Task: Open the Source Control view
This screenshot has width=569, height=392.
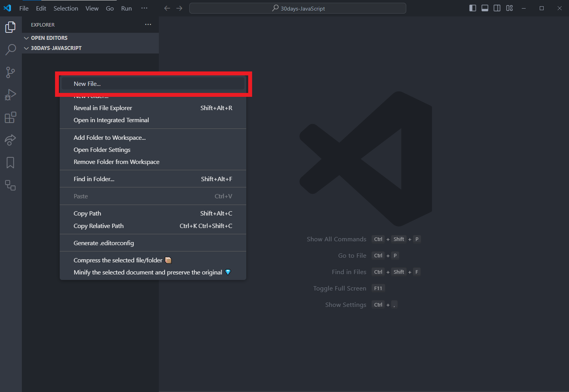Action: click(x=11, y=72)
